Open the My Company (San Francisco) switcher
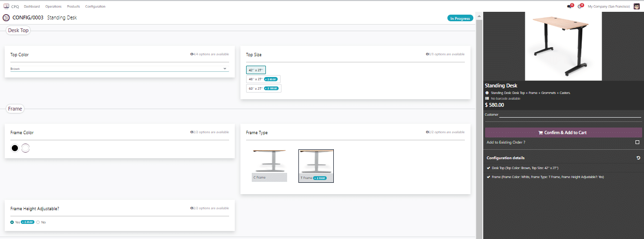 click(x=609, y=7)
